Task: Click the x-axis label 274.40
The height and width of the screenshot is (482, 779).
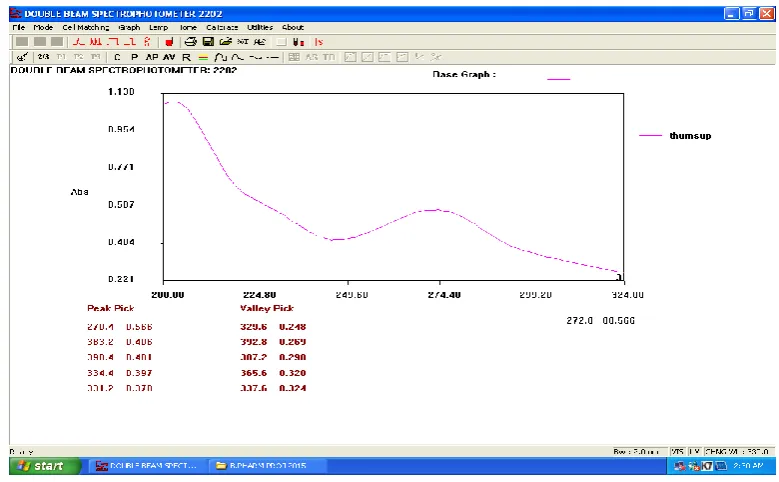Action: pos(444,295)
